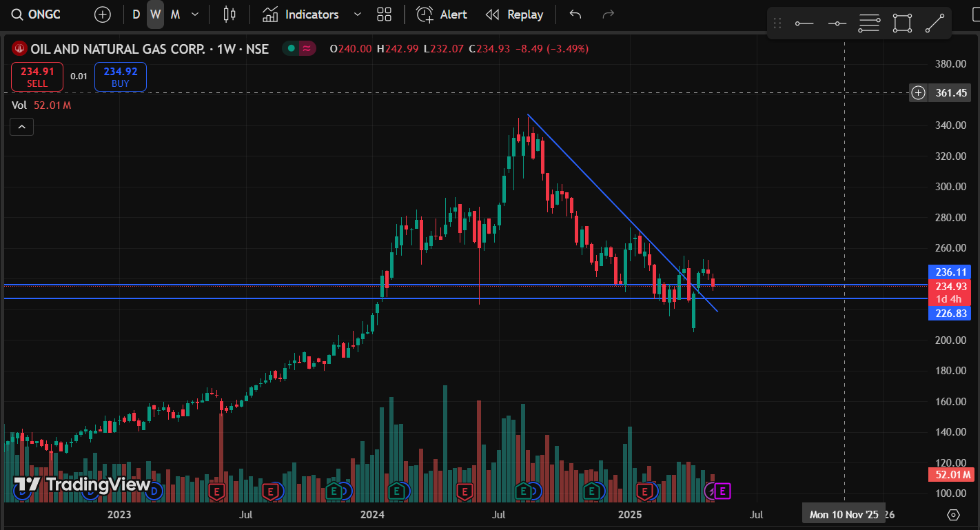980x530 pixels.
Task: Pick the Fib retracement drawing tool
Action: (870, 23)
